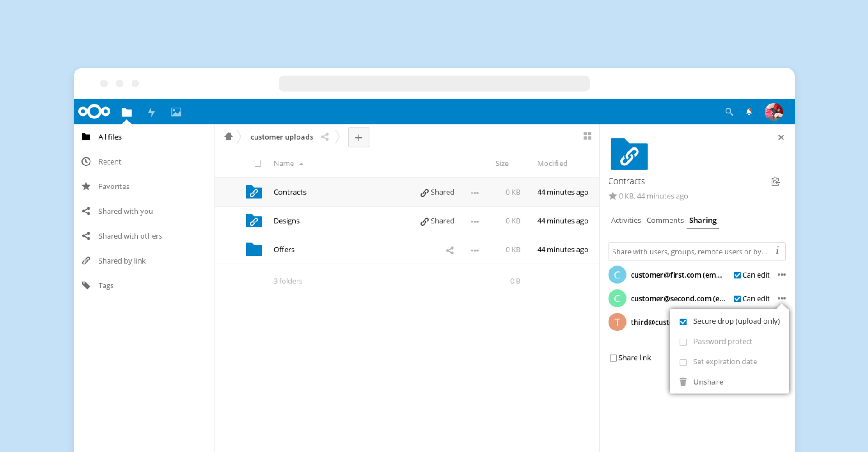Viewport: 868px width, 452px height.
Task: Click the plus button to add new
Action: pyautogui.click(x=359, y=137)
